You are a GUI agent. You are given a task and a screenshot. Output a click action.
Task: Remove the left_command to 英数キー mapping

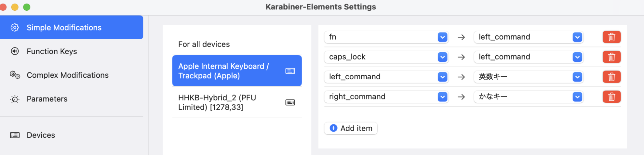(x=611, y=77)
